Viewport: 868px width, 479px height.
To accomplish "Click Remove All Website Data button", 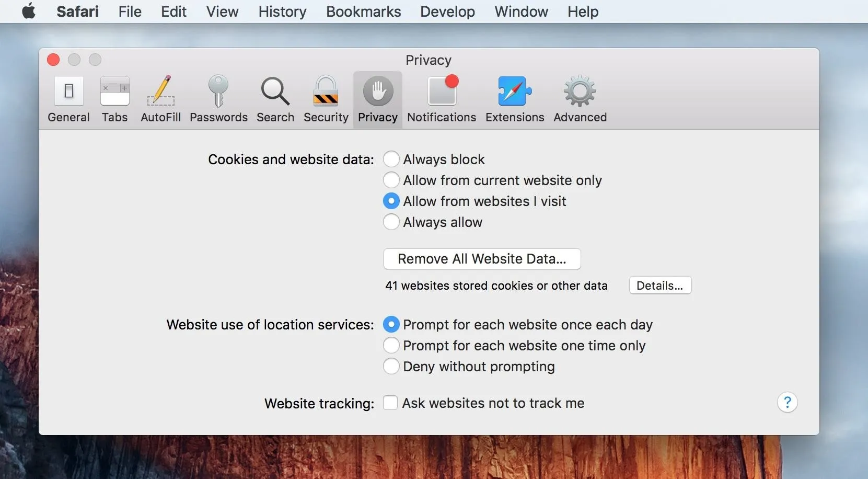I will tap(482, 259).
